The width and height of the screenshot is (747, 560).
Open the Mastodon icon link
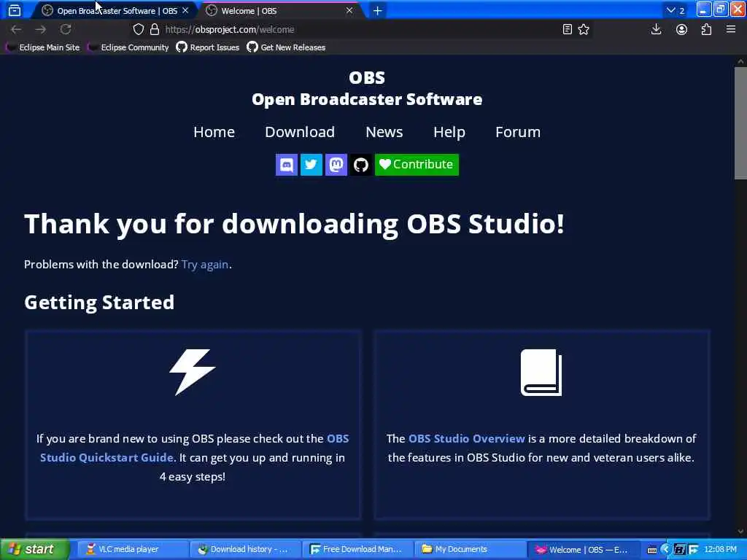point(336,165)
